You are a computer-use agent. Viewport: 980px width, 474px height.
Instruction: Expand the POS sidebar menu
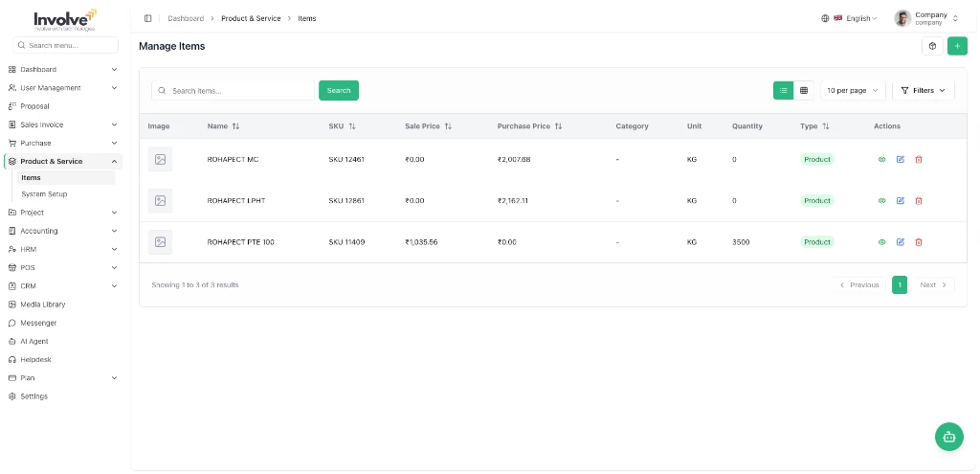point(62,267)
